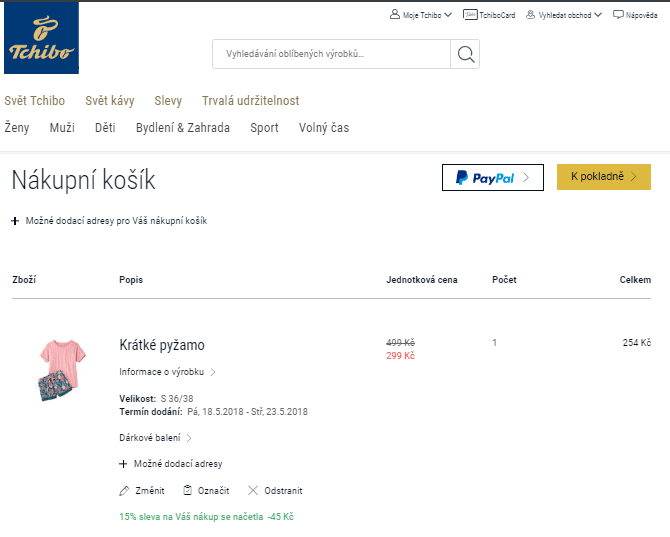Expand Moje Tchibo dropdown arrow

448,15
